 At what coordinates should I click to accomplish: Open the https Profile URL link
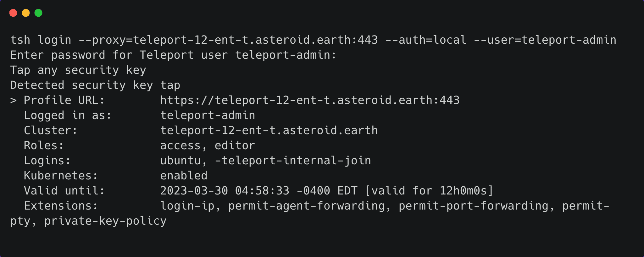[x=310, y=100]
